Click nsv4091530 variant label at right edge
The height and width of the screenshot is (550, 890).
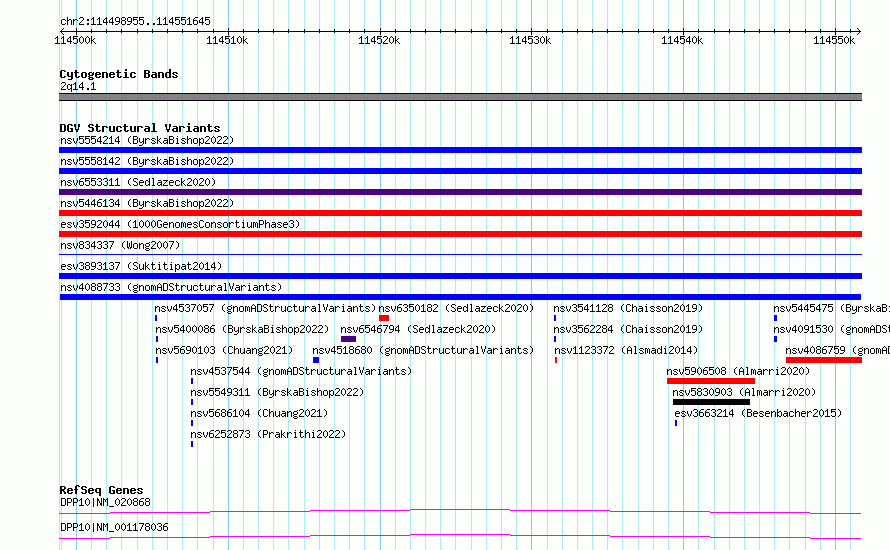coord(832,329)
